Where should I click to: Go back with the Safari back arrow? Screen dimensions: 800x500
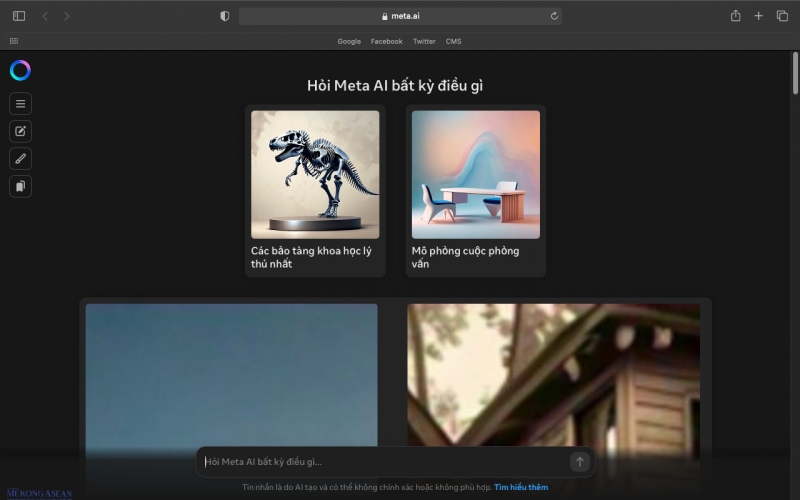click(45, 16)
